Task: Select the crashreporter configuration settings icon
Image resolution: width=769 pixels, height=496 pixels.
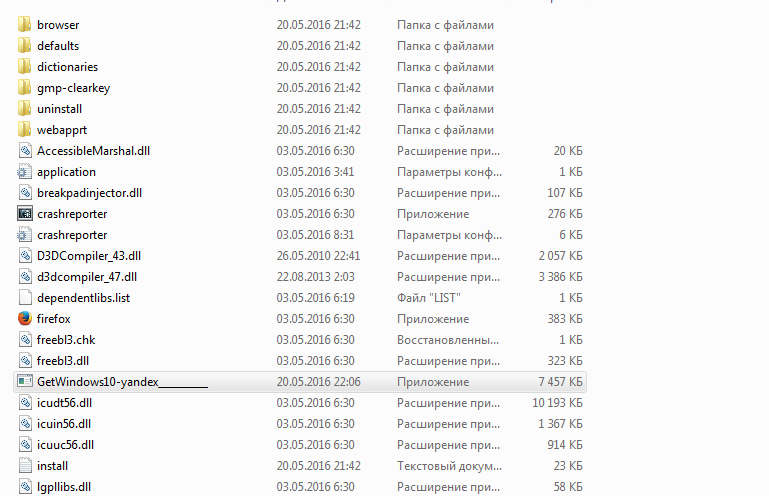Action: coord(26,235)
